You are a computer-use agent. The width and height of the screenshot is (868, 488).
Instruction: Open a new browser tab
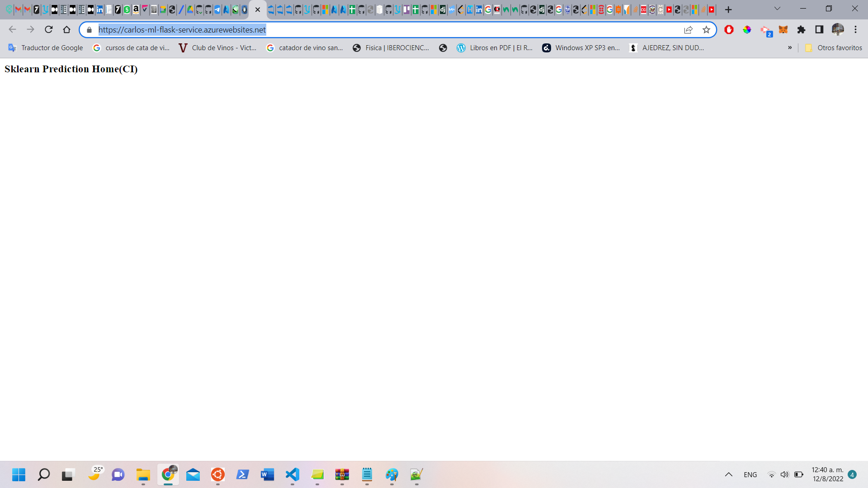click(x=728, y=9)
